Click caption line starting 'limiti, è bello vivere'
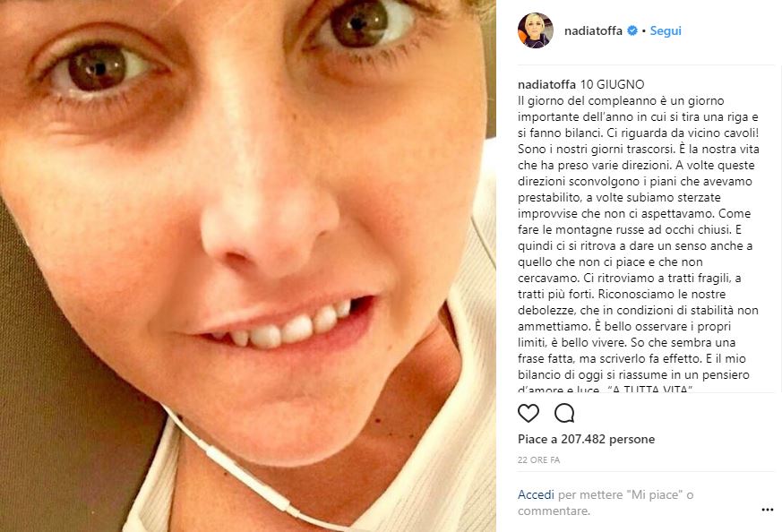This screenshot has width=782, height=532. pyautogui.click(x=626, y=342)
